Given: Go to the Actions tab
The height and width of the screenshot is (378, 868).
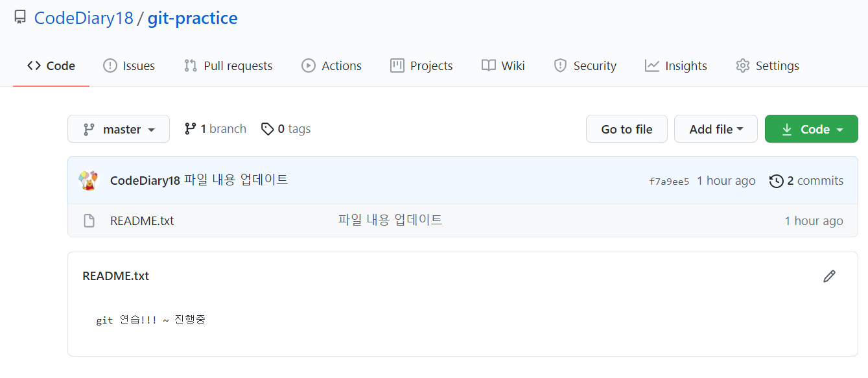Looking at the screenshot, I should [x=331, y=65].
